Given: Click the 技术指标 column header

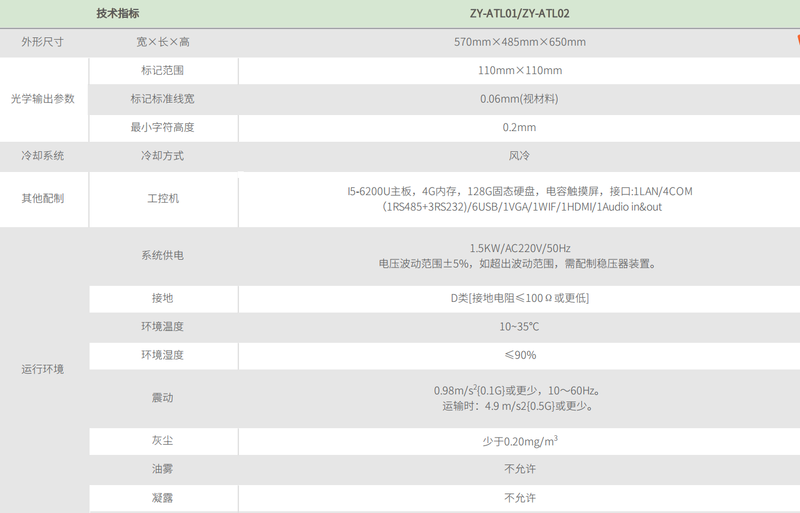Looking at the screenshot, I should pos(118,14).
